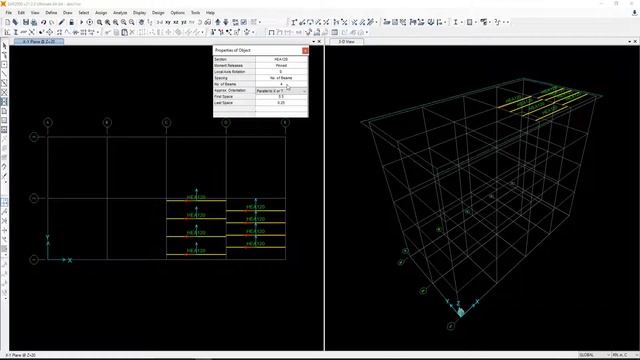
Task: Click the Redo icon in toolbar
Action: pos(51,22)
